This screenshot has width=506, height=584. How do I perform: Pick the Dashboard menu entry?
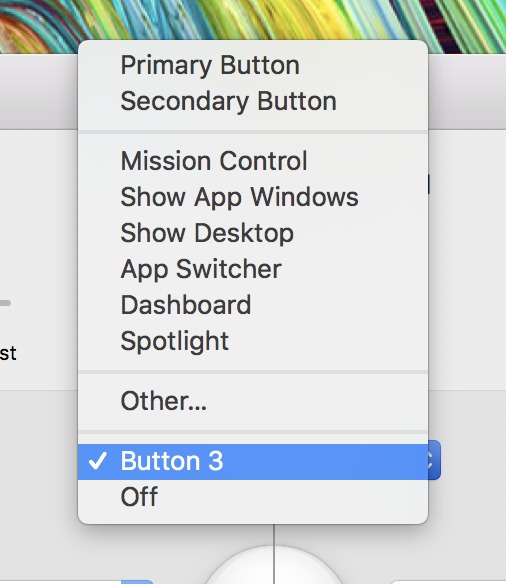(253, 305)
